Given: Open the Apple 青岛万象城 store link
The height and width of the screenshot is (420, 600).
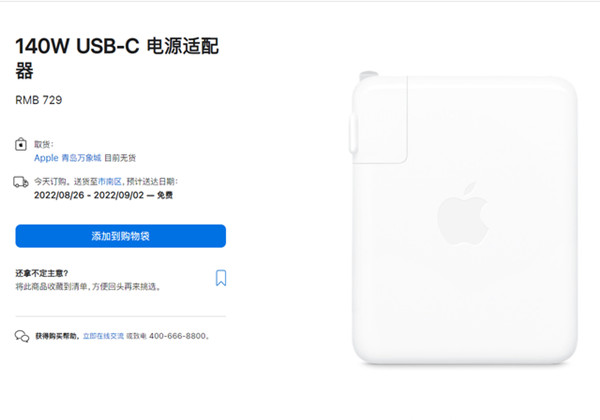Looking at the screenshot, I should click(x=68, y=158).
